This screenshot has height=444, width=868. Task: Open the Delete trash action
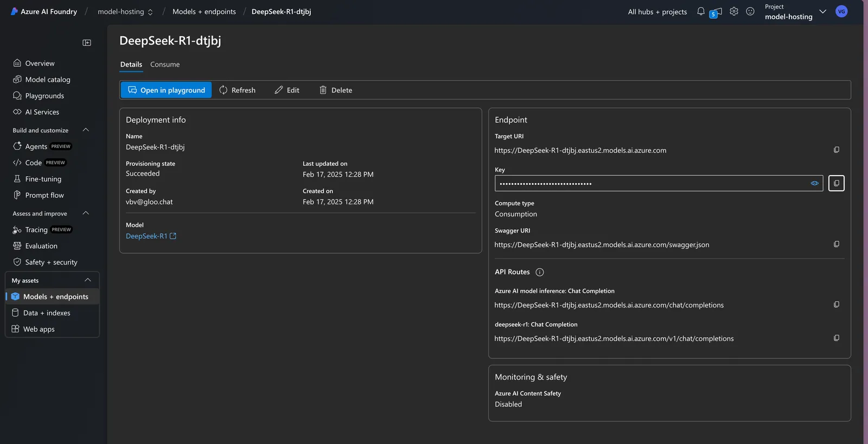coord(336,90)
